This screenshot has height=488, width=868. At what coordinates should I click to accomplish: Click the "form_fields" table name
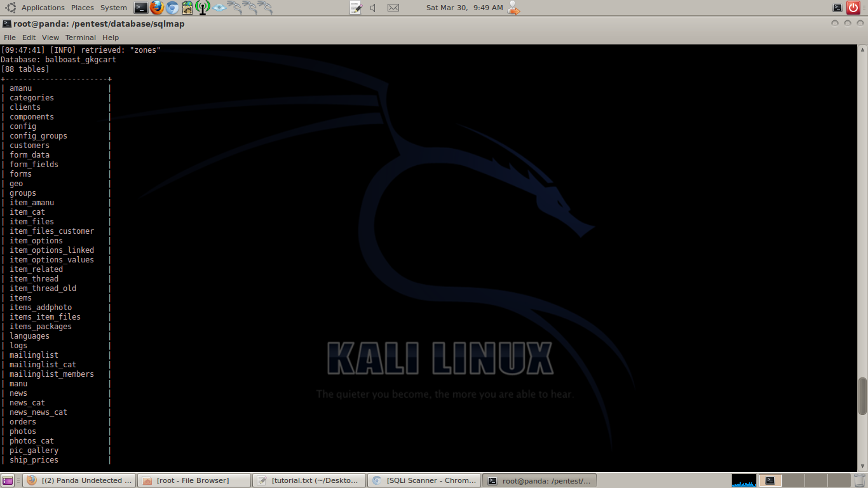pyautogui.click(x=34, y=165)
